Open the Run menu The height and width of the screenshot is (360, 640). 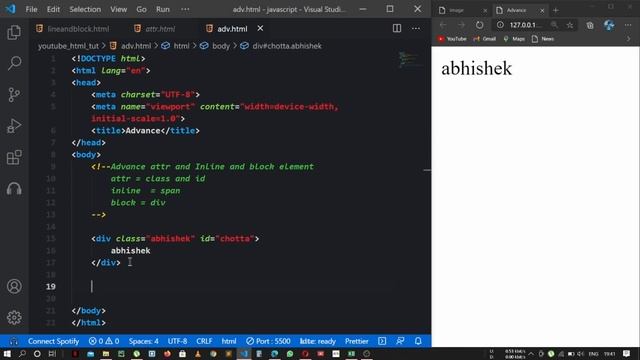tap(162, 9)
